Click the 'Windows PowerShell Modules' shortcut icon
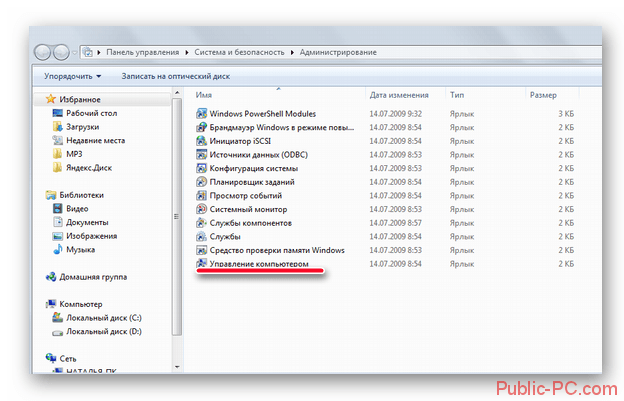The width and height of the screenshot is (624, 401). click(x=201, y=113)
